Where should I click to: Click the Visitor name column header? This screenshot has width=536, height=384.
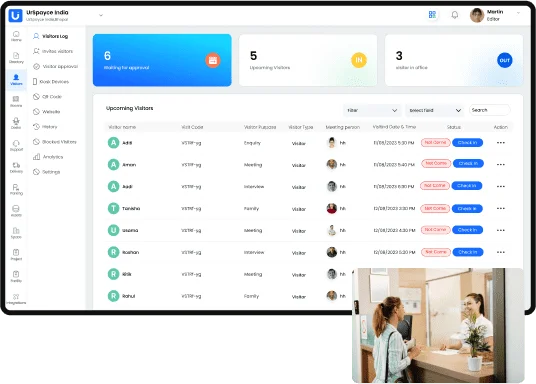[122, 127]
